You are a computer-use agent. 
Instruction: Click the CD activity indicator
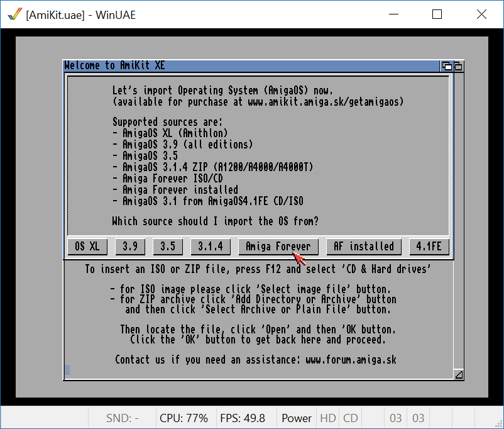pos(351,418)
